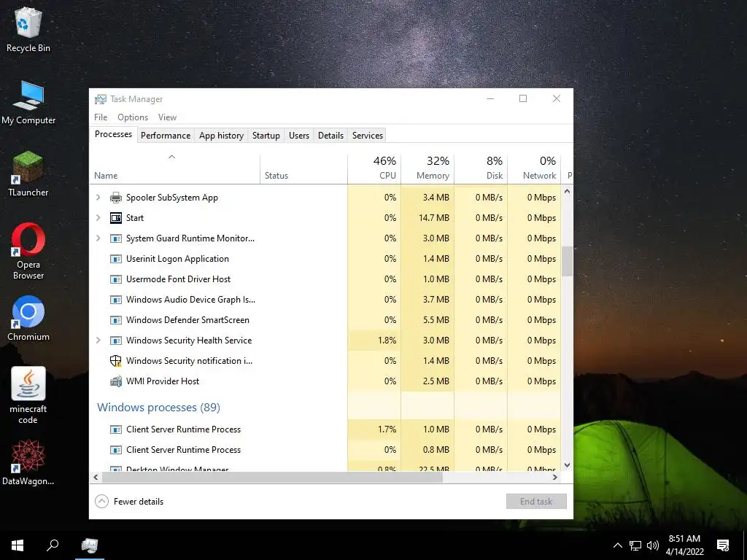The image size is (747, 560).
Task: Click the horizontal scrollbar thumb
Action: 272,477
